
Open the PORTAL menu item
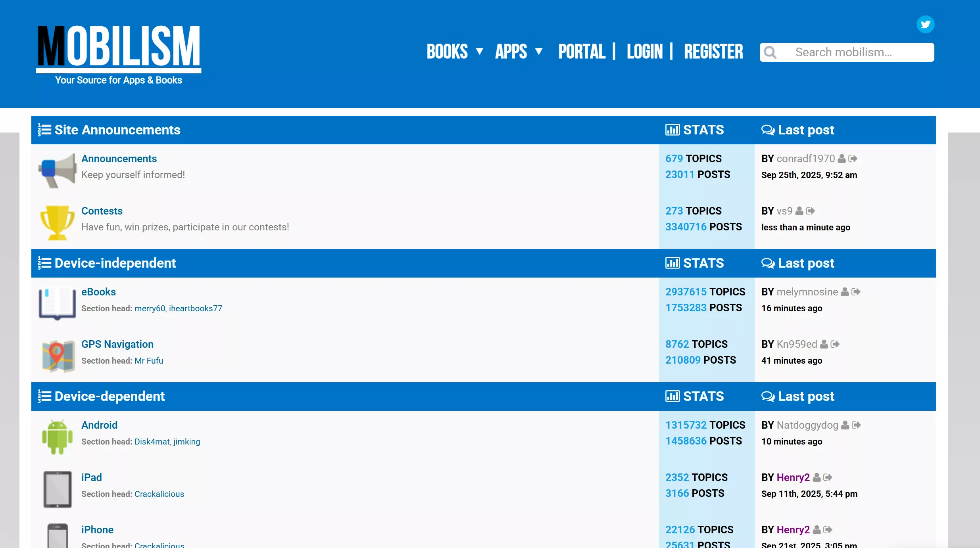(582, 52)
